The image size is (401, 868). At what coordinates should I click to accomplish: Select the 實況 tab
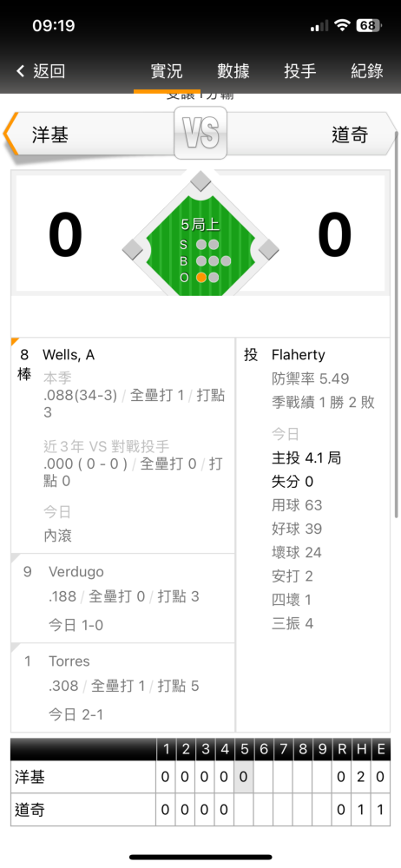167,71
